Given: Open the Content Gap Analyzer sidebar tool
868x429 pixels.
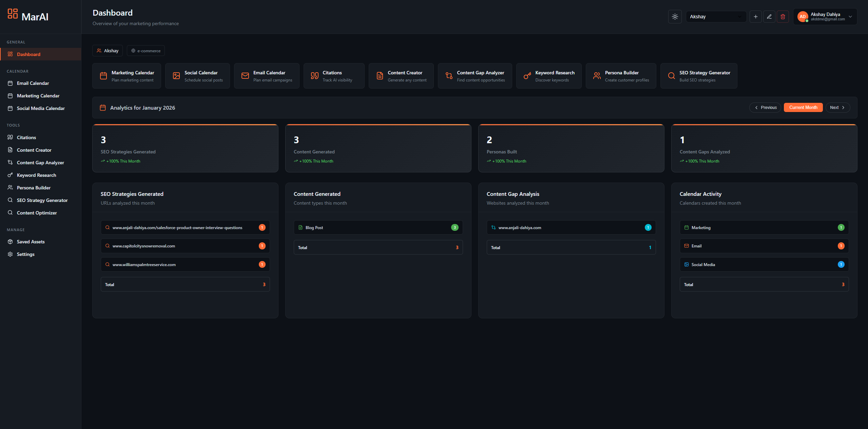Looking at the screenshot, I should pos(40,162).
